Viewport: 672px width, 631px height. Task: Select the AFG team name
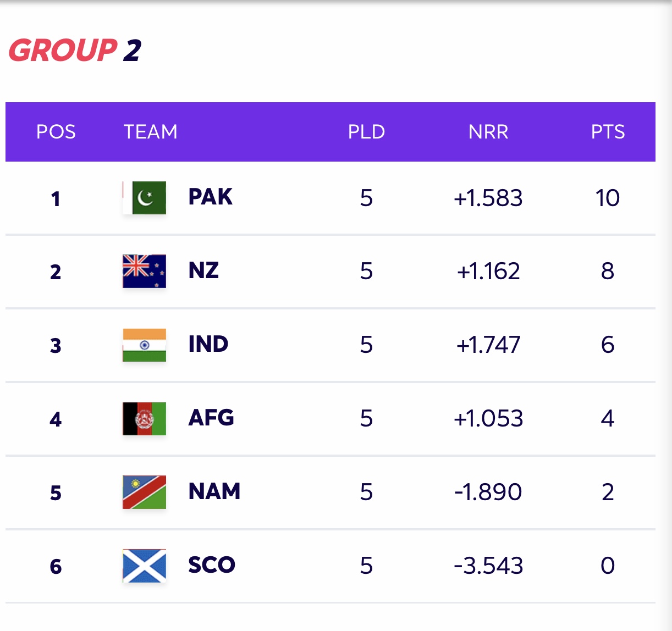click(211, 418)
